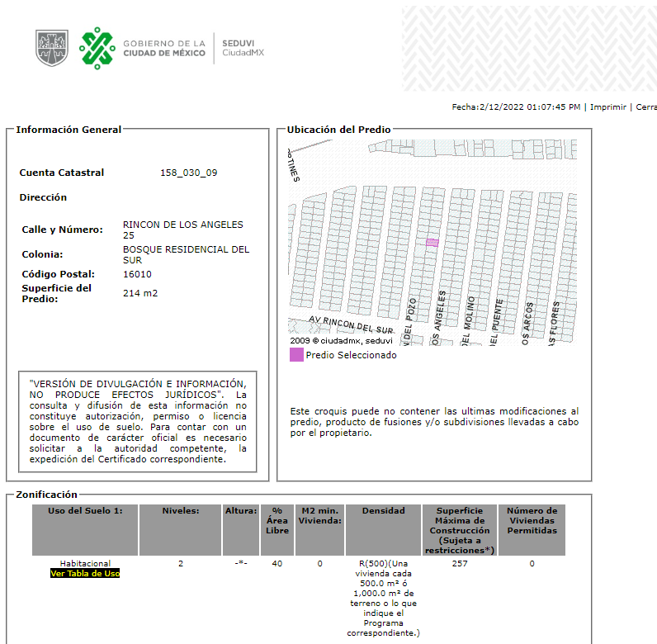Click the SEDUVI CiudadMX logo text
The width and height of the screenshot is (657, 644).
point(243,48)
